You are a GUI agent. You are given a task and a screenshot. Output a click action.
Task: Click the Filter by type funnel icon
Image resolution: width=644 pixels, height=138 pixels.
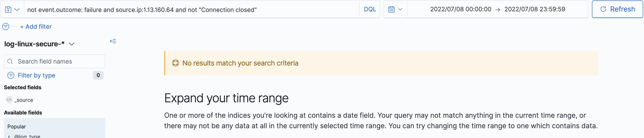11,75
